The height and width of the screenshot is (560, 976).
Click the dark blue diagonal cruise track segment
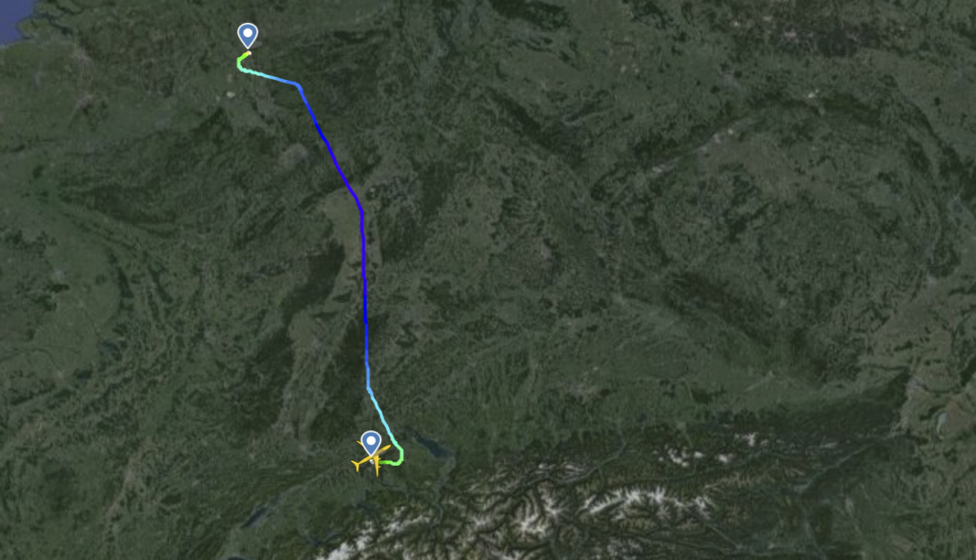(x=330, y=148)
